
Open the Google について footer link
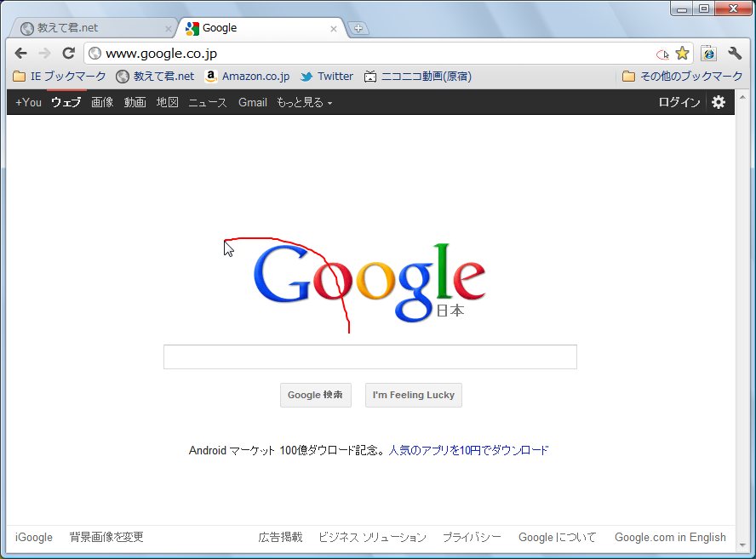click(x=558, y=538)
